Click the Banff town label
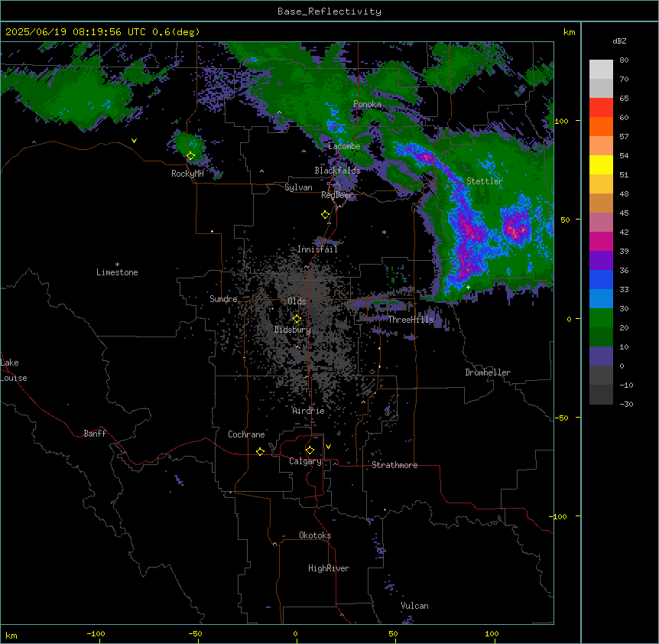 (x=95, y=434)
